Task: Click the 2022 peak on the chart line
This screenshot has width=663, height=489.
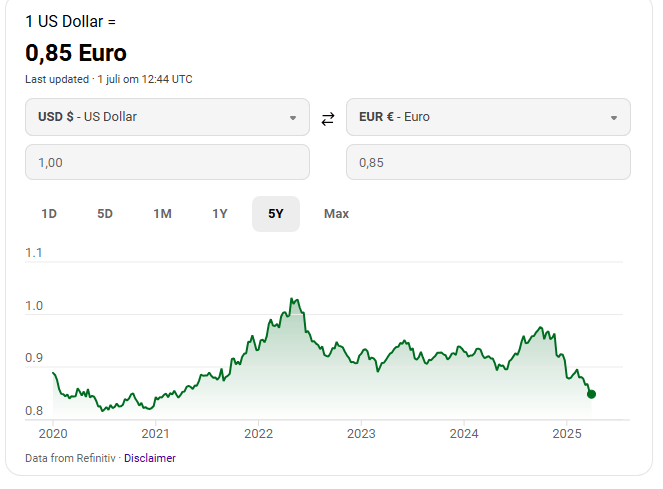Action: coord(291,299)
